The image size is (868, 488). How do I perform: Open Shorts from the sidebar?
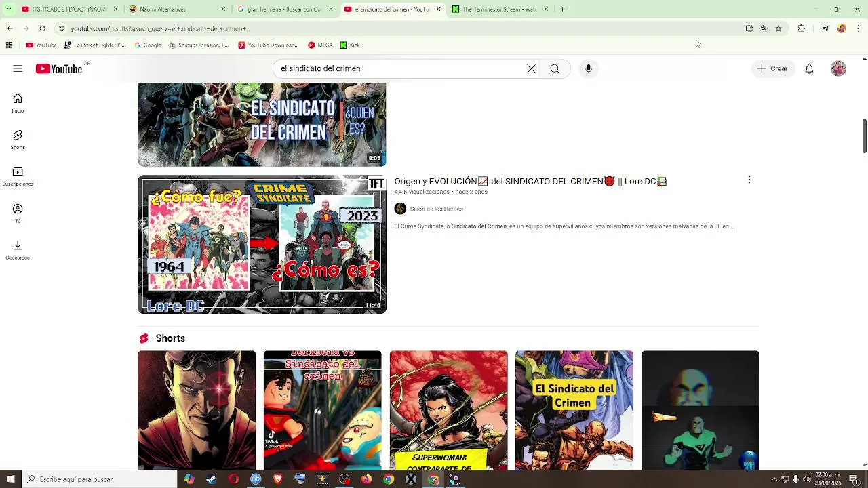[18, 140]
